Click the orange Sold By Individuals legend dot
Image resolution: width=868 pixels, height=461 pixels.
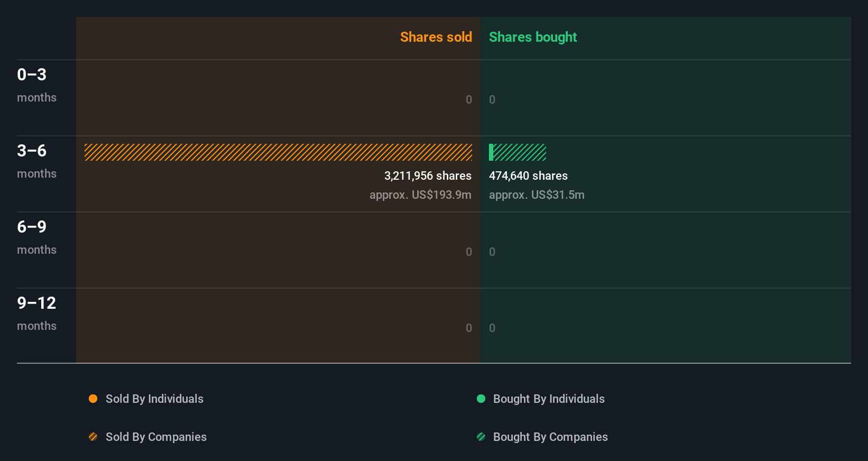click(x=93, y=399)
